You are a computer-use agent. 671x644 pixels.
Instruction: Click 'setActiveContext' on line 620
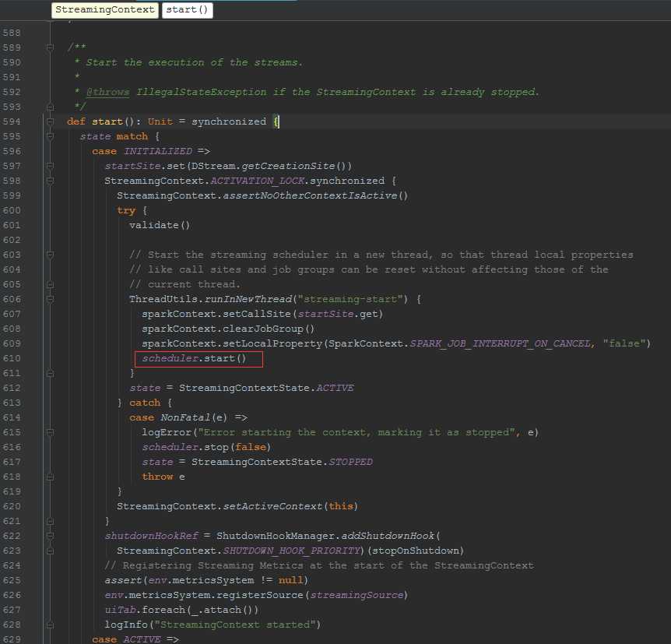pos(272,506)
